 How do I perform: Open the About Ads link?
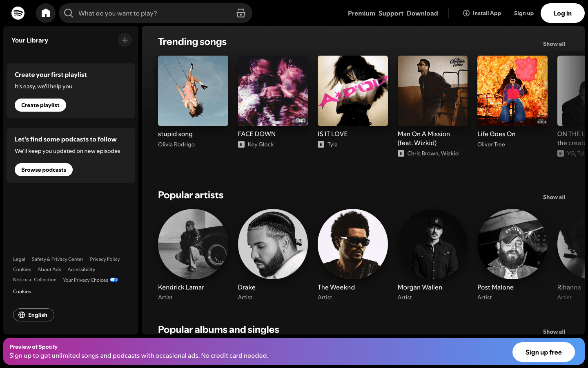click(49, 269)
